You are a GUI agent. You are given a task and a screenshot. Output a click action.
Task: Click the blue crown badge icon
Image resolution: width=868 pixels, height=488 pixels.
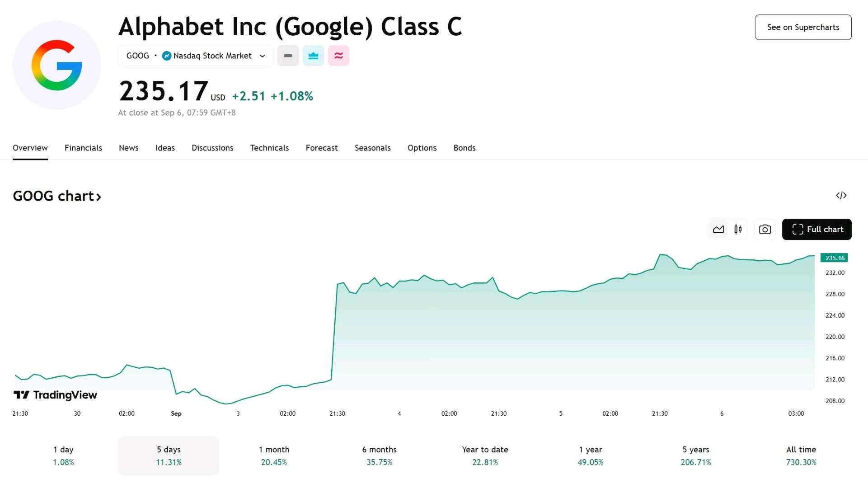pos(313,56)
